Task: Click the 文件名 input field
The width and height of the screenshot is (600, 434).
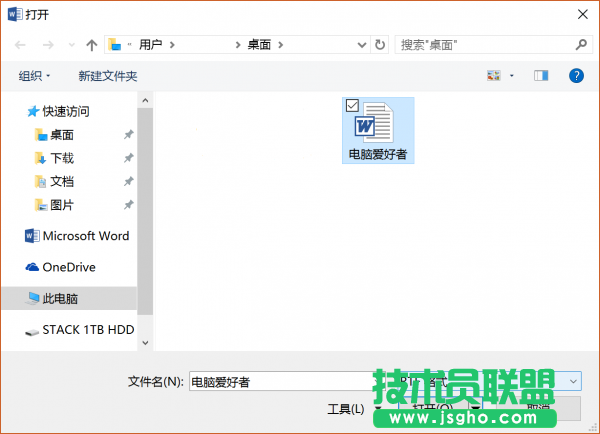Action: [280, 381]
